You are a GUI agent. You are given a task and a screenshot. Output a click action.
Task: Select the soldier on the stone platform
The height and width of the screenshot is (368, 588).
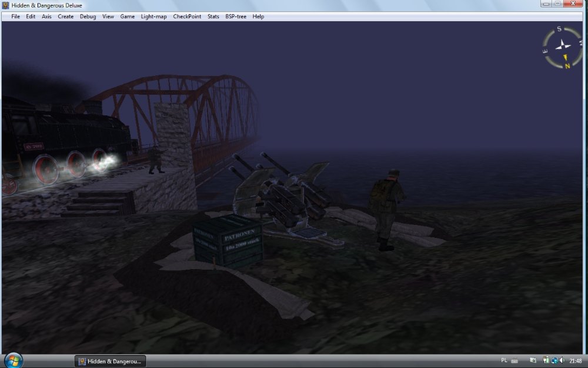(156, 160)
